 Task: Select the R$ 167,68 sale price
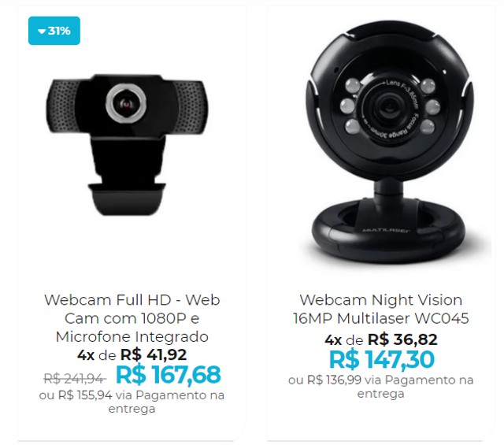(168, 375)
